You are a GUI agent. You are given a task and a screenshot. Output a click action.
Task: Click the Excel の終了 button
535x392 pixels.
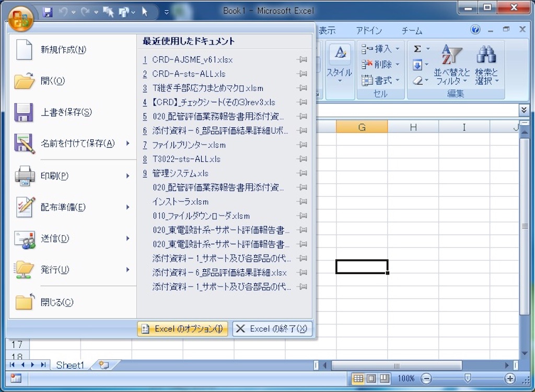272,329
